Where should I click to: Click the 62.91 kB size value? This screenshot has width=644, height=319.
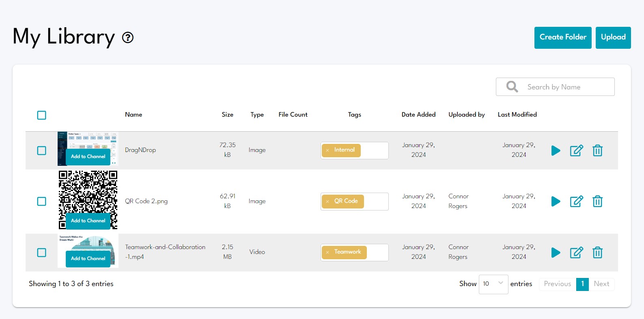(x=227, y=201)
